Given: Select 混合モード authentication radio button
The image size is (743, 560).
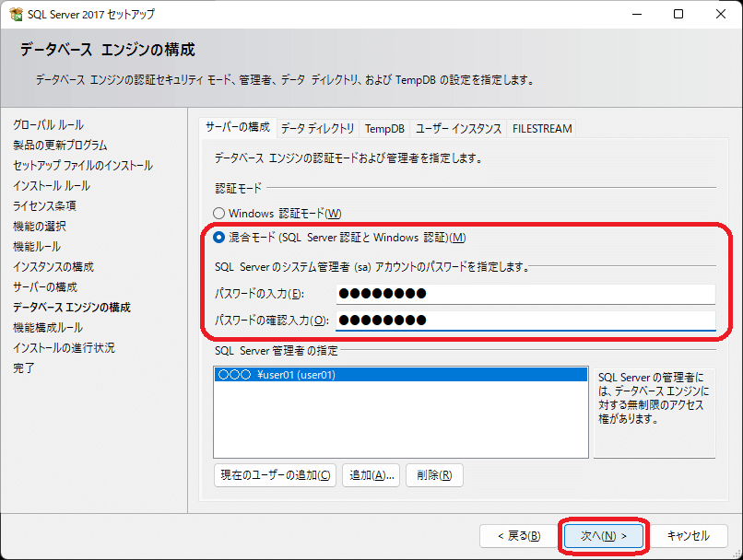Looking at the screenshot, I should pyautogui.click(x=219, y=237).
